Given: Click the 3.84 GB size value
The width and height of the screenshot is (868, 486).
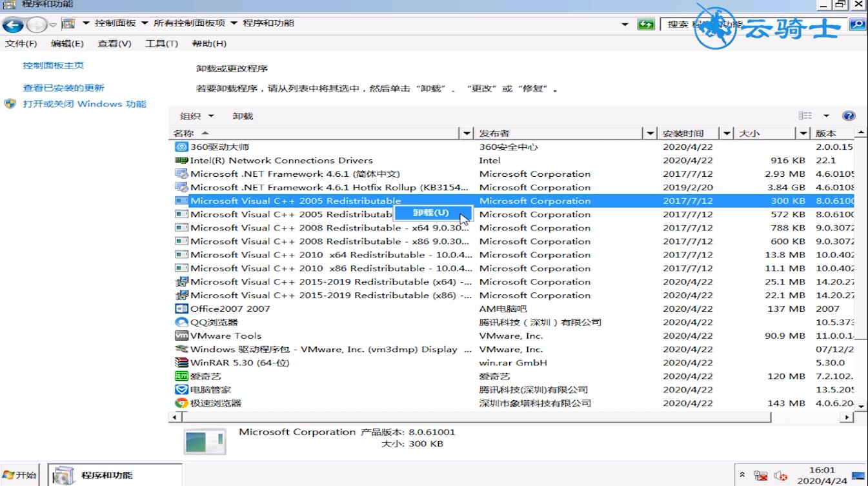Looking at the screenshot, I should coord(785,187).
